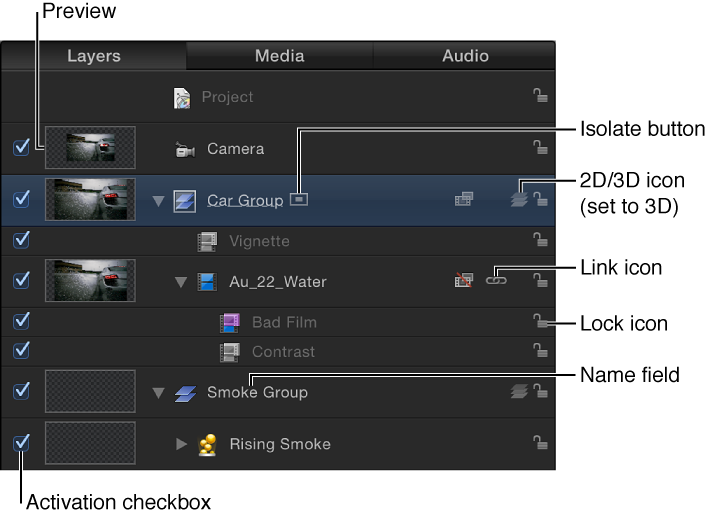Viewport: 712px width, 520px height.
Task: Click the Camera preview thumbnail
Action: 90,148
